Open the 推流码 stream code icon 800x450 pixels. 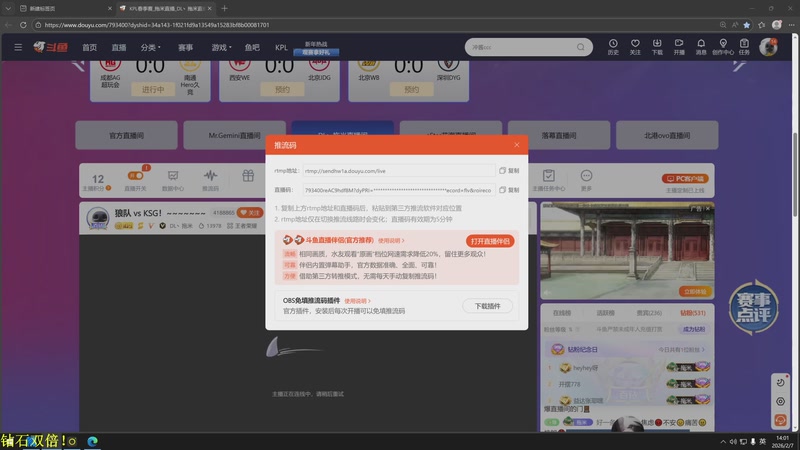point(210,181)
